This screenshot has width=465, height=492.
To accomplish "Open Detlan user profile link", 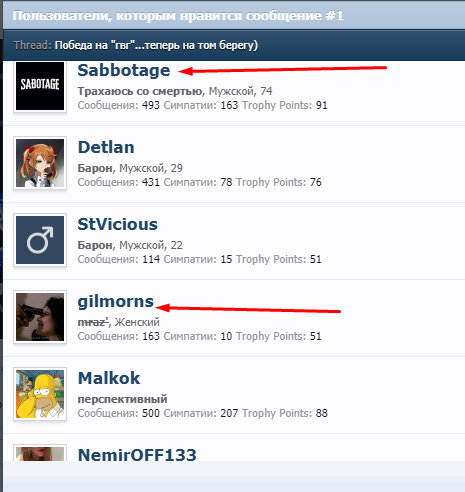I will click(x=106, y=147).
